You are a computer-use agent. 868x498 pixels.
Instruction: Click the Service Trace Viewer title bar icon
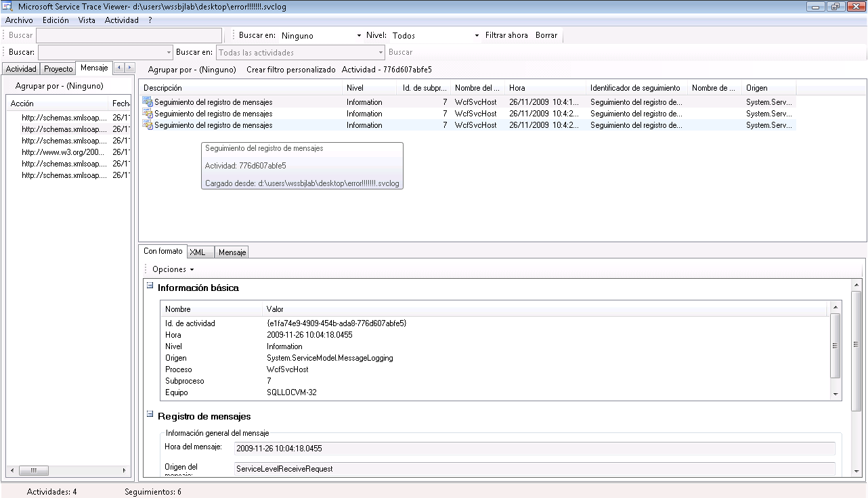coord(7,6)
